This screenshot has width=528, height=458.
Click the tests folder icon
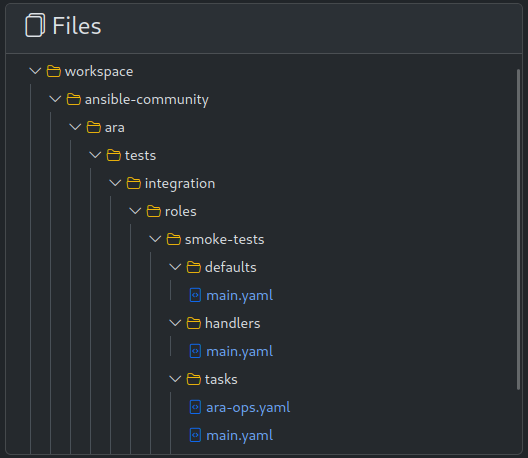pos(113,155)
